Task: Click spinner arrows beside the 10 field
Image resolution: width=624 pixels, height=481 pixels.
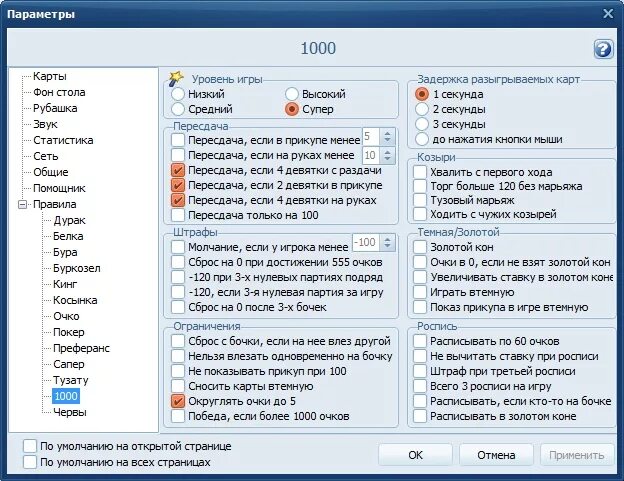Action: (387, 155)
